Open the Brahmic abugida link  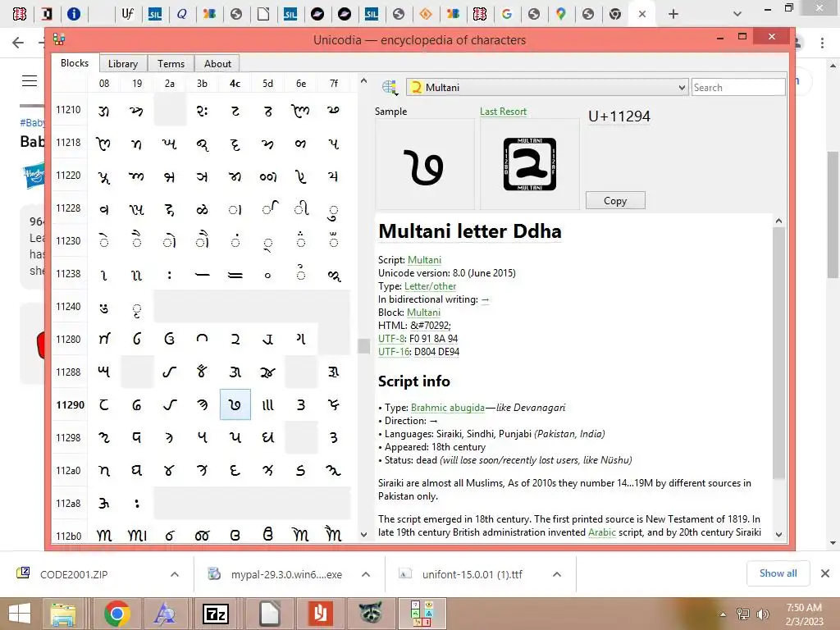[447, 408]
